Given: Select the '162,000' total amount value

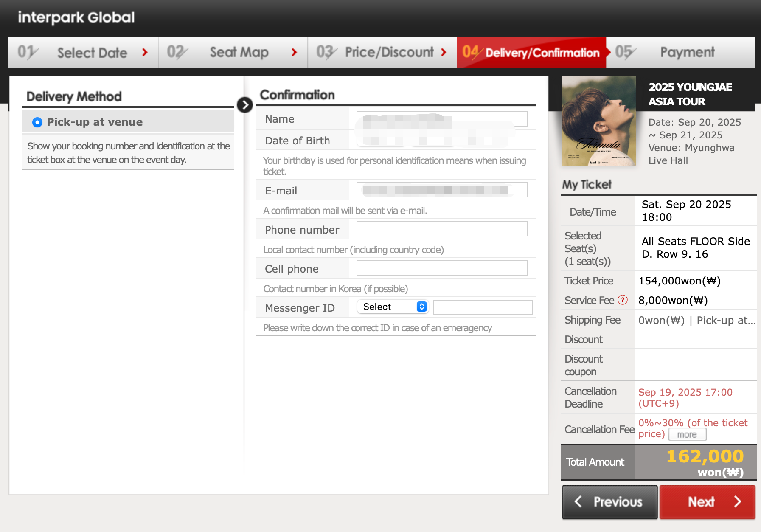Looking at the screenshot, I should (x=705, y=456).
